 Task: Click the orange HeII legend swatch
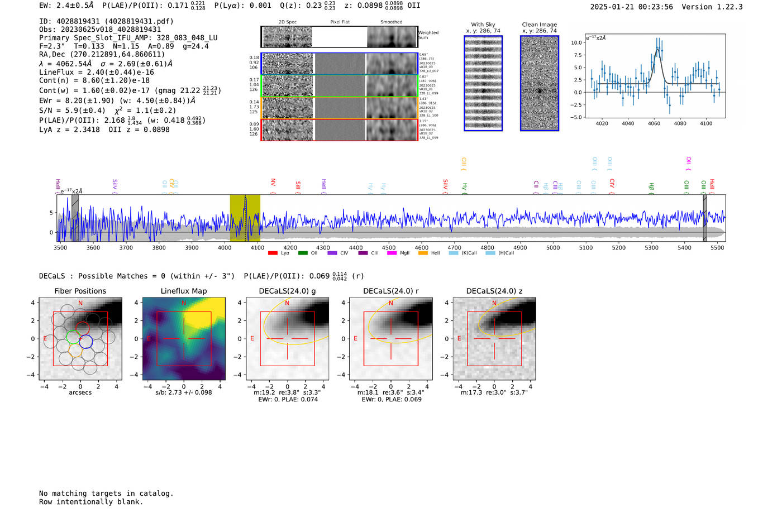tap(423, 253)
